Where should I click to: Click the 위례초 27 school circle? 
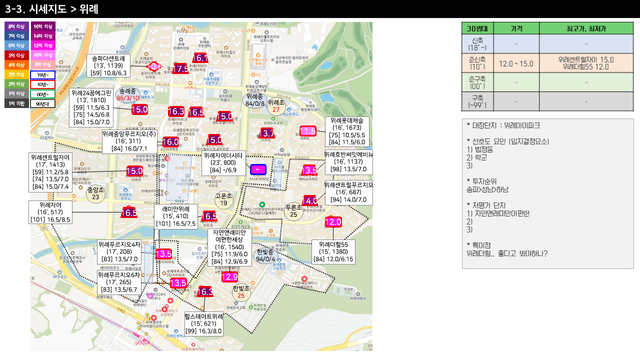pos(276,106)
